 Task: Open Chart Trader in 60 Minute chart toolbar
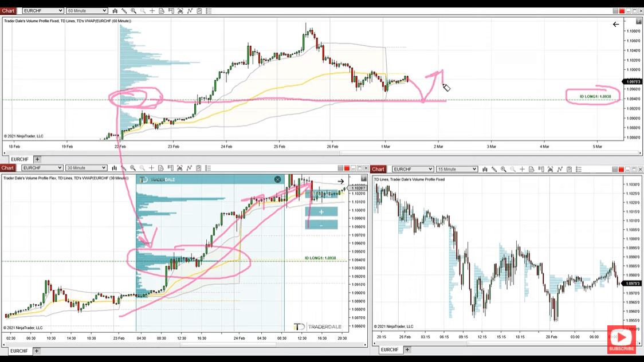coord(171,11)
